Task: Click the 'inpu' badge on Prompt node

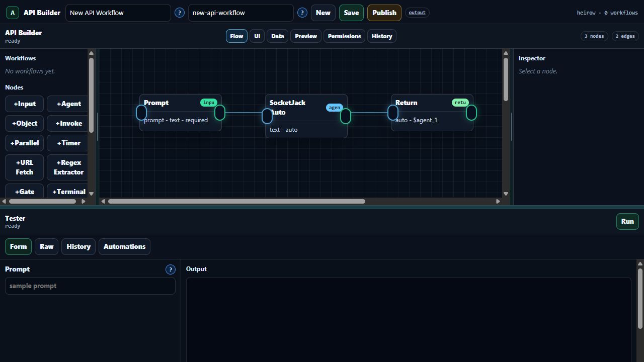Action: coord(209,103)
